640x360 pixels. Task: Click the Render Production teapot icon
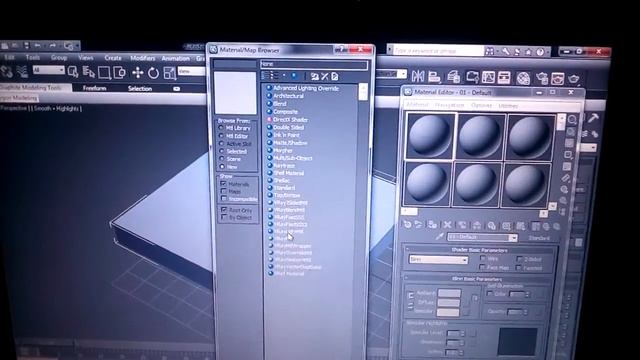(x=574, y=78)
